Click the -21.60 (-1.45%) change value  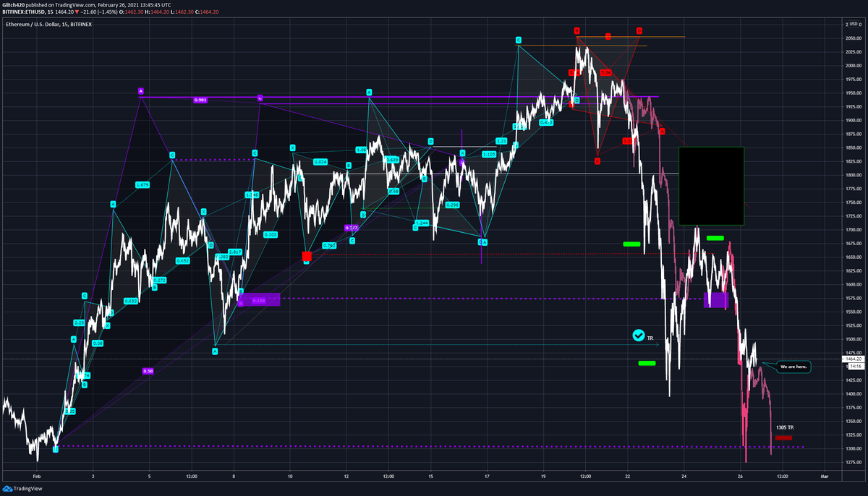tap(101, 12)
